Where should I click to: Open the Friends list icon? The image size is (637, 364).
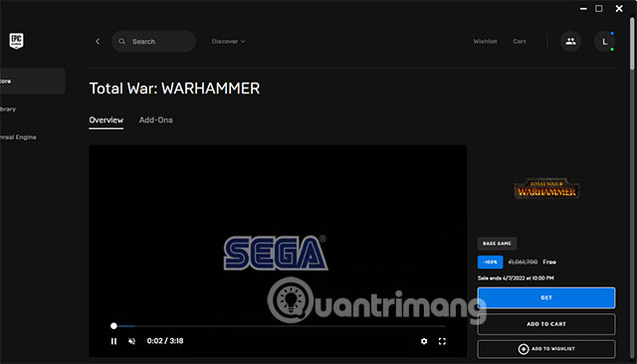pyautogui.click(x=570, y=42)
